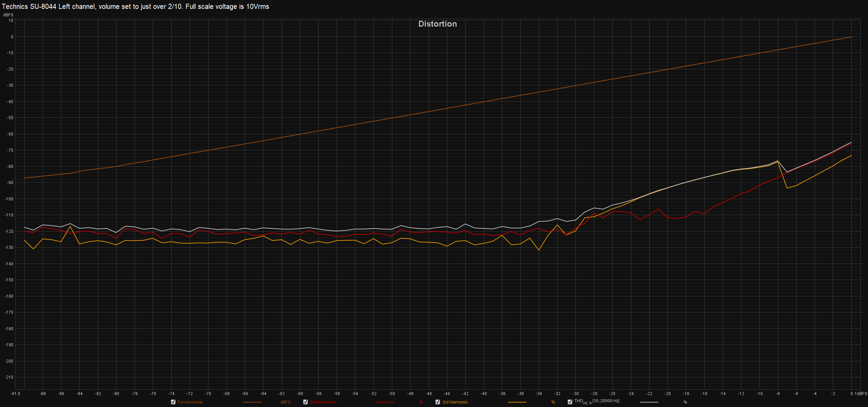Click the dBFS unit next to Fundamental
The height and width of the screenshot is (407, 868).
click(285, 402)
